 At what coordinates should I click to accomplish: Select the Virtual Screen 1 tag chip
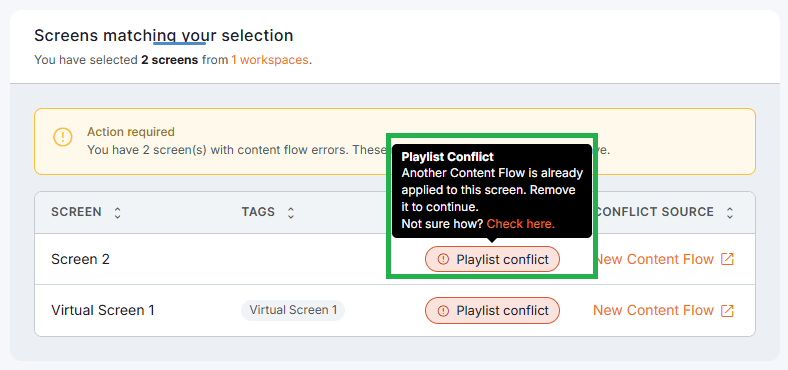click(293, 310)
